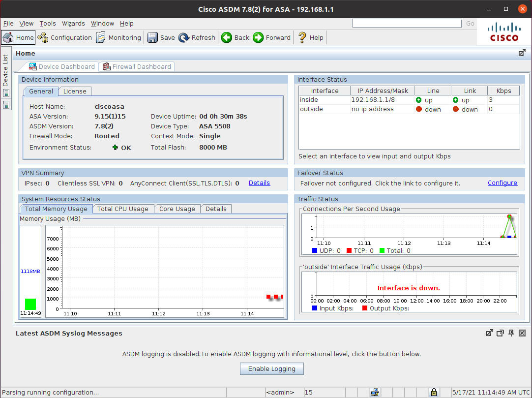Click the Environment Status plus icon
The image size is (532, 398).
click(115, 148)
